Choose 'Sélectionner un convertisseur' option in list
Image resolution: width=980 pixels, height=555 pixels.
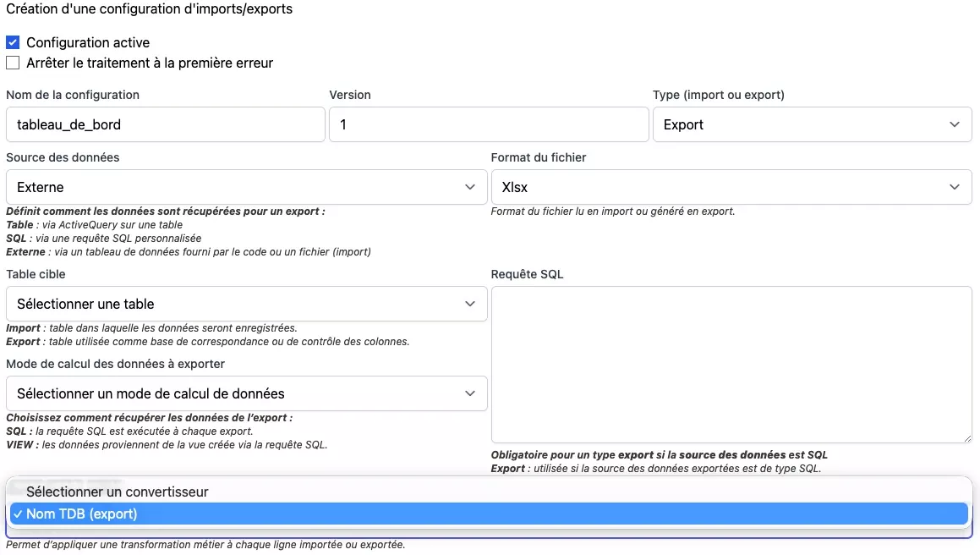tap(117, 492)
